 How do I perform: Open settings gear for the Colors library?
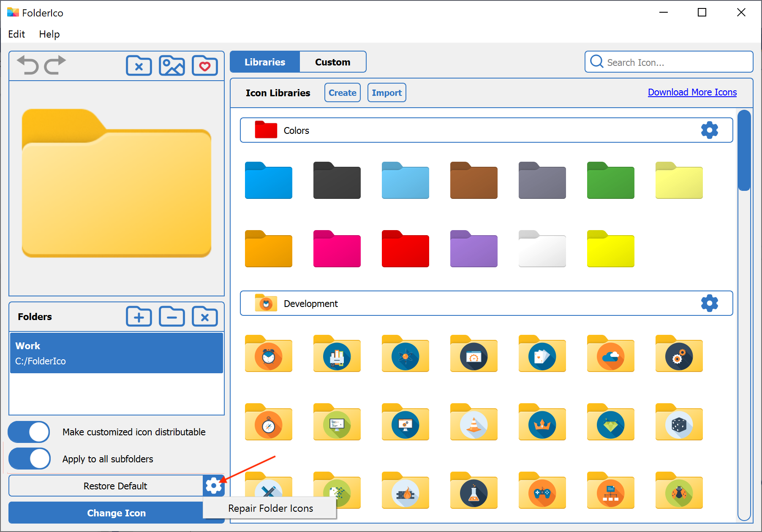[x=710, y=130]
